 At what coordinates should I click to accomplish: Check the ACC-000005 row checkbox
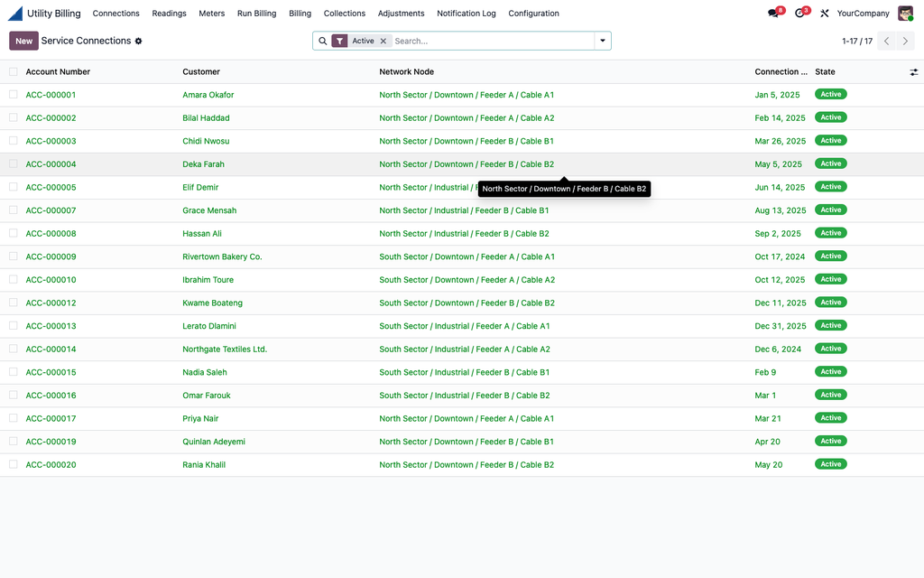13,187
